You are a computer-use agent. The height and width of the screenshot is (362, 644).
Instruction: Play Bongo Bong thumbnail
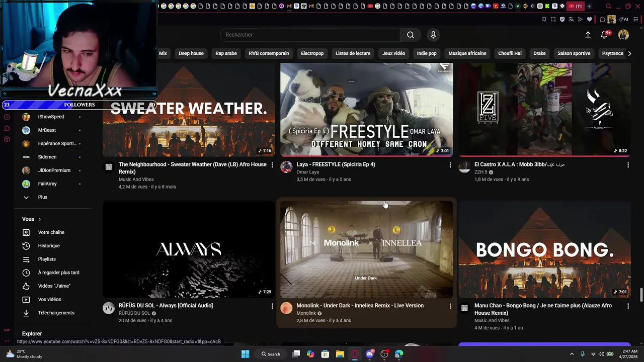[544, 249]
